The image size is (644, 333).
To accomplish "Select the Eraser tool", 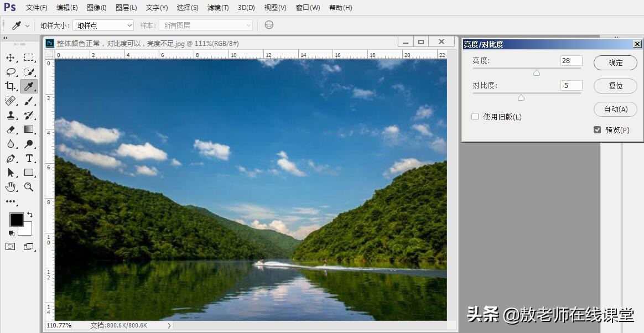I will (11, 129).
